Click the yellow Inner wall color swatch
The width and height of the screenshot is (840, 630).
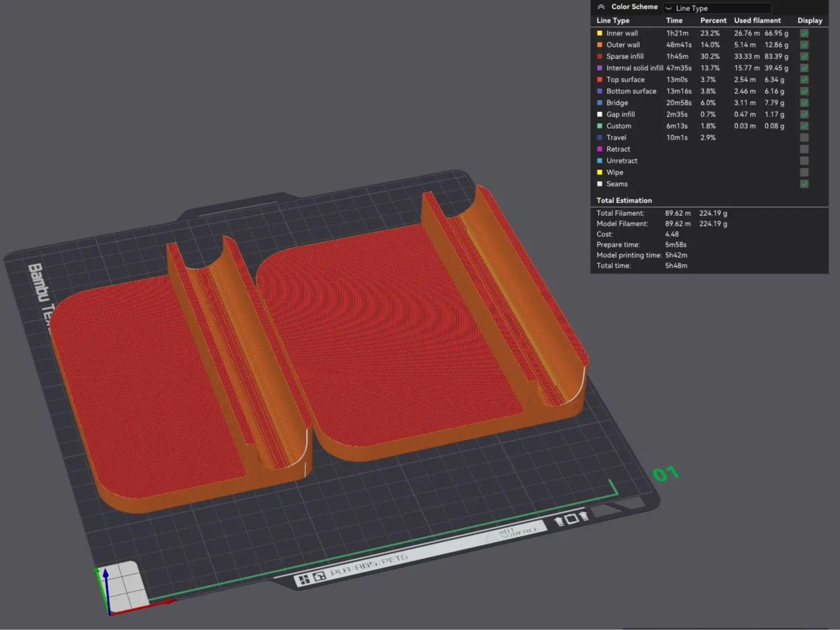[x=600, y=33]
